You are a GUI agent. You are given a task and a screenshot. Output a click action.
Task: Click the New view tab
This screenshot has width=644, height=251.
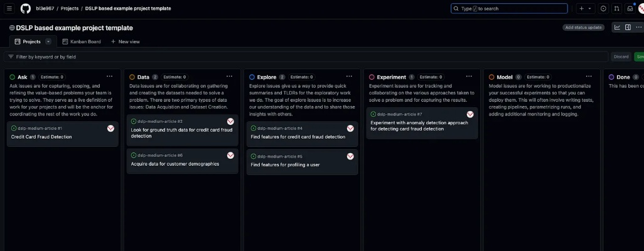[126, 41]
